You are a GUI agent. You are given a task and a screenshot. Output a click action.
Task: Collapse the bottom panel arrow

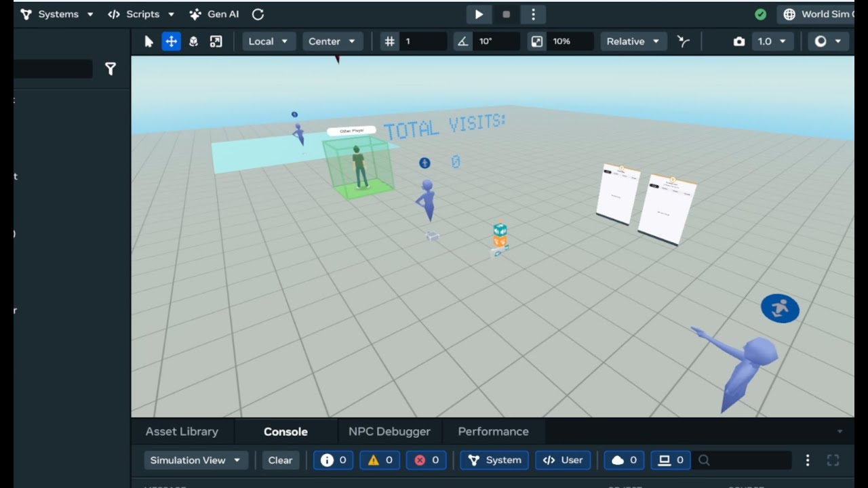pos(840,432)
